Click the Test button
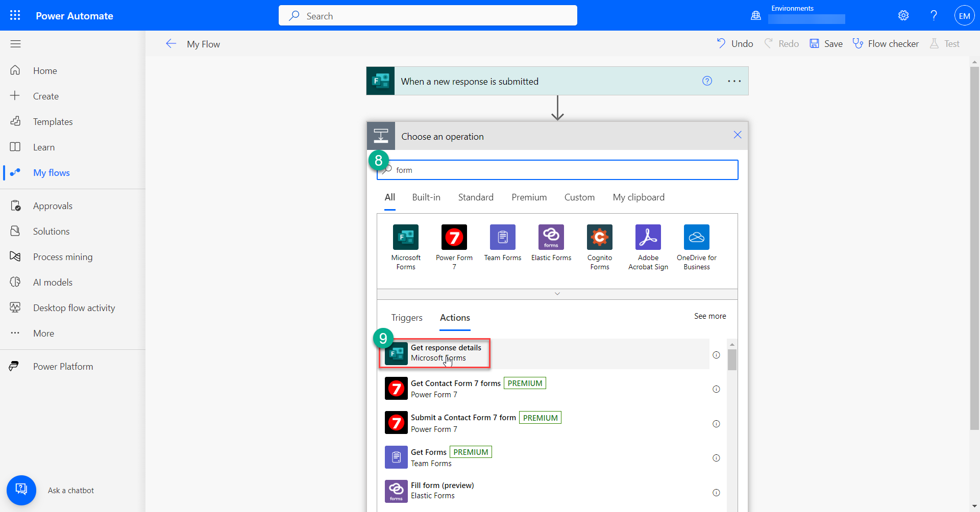980x512 pixels. pyautogui.click(x=944, y=44)
